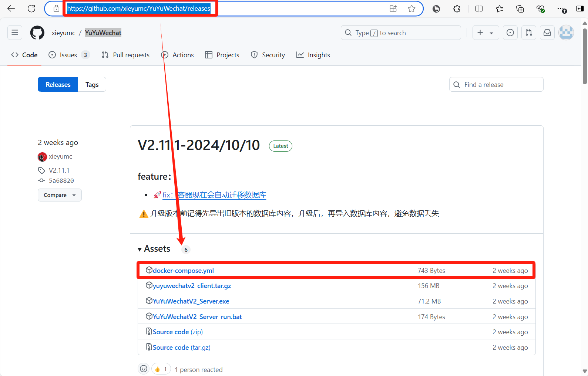Open the V2.11.1 tag link
Viewport: 588px width, 376px height.
tap(59, 170)
